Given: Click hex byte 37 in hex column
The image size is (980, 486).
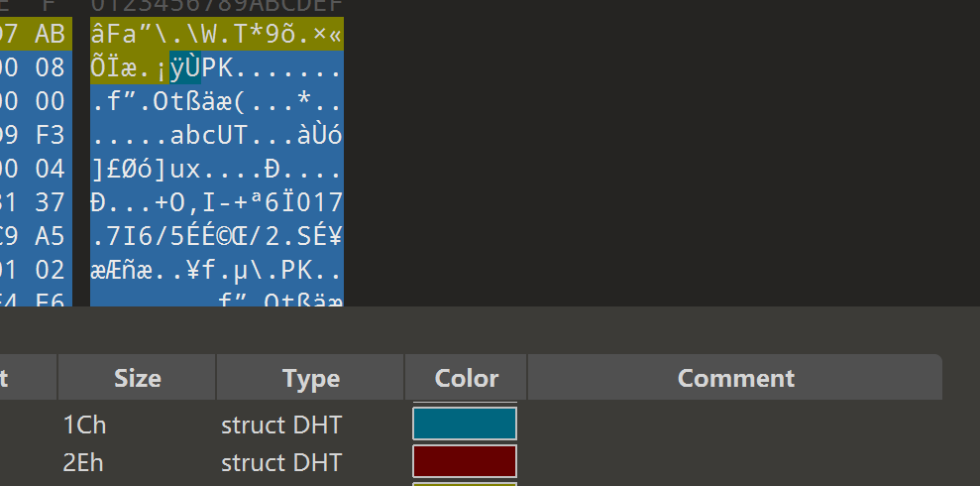Looking at the screenshot, I should (x=49, y=203).
